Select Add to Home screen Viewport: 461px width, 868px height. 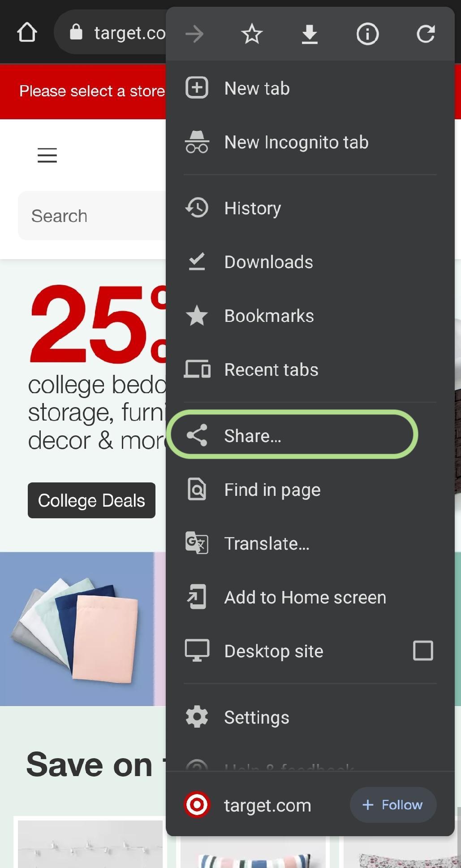click(305, 597)
